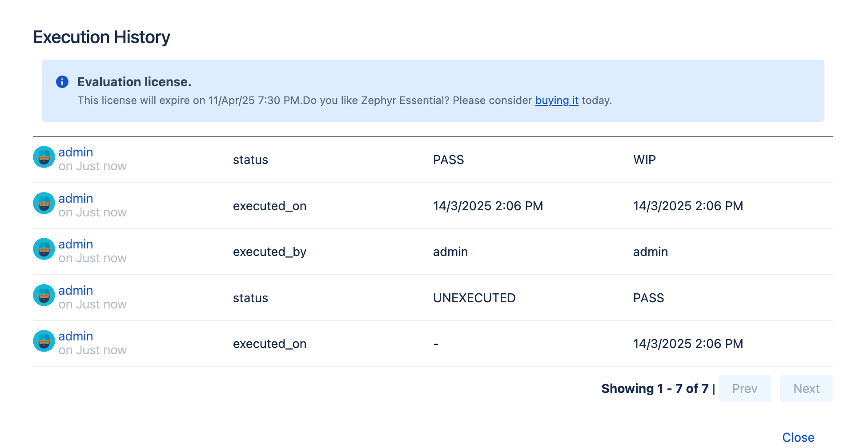Click the admin link on the bottom history entry

(x=76, y=336)
